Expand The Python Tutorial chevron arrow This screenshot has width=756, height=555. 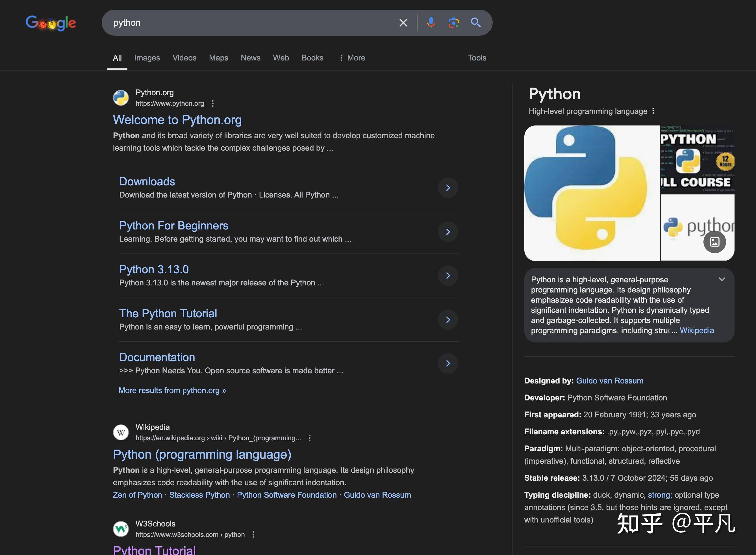pyautogui.click(x=448, y=320)
